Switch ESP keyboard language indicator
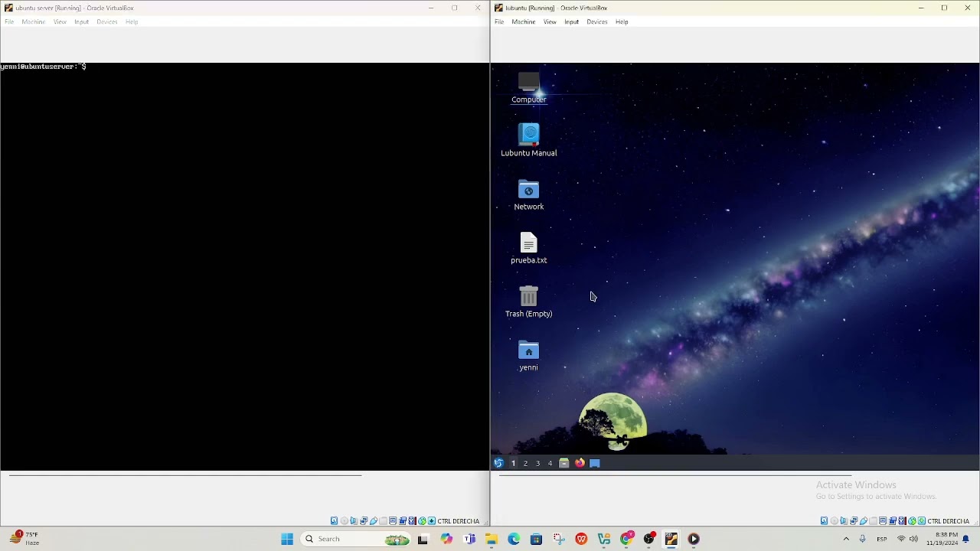 (882, 539)
